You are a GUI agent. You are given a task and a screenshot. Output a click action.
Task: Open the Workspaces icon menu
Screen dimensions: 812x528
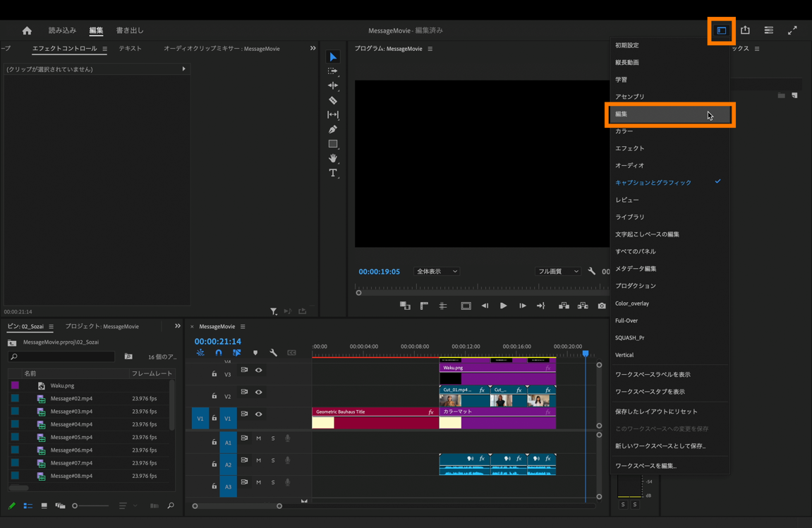(x=721, y=31)
